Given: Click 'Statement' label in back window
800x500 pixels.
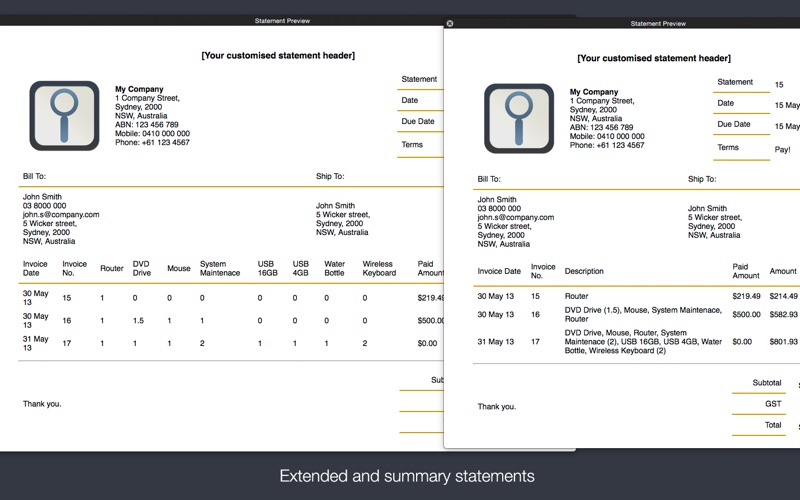Looking at the screenshot, I should point(419,79).
